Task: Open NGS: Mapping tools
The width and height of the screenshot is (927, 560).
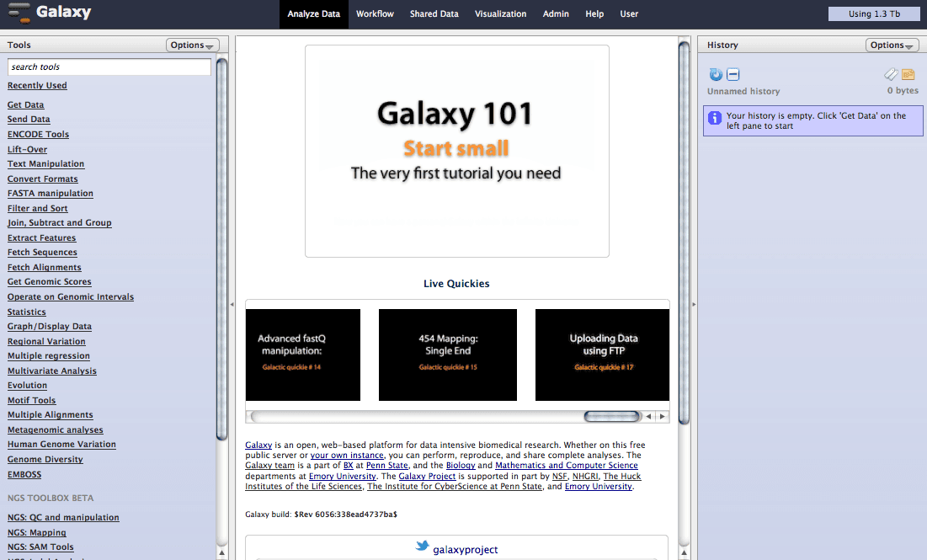Action: pos(37,533)
